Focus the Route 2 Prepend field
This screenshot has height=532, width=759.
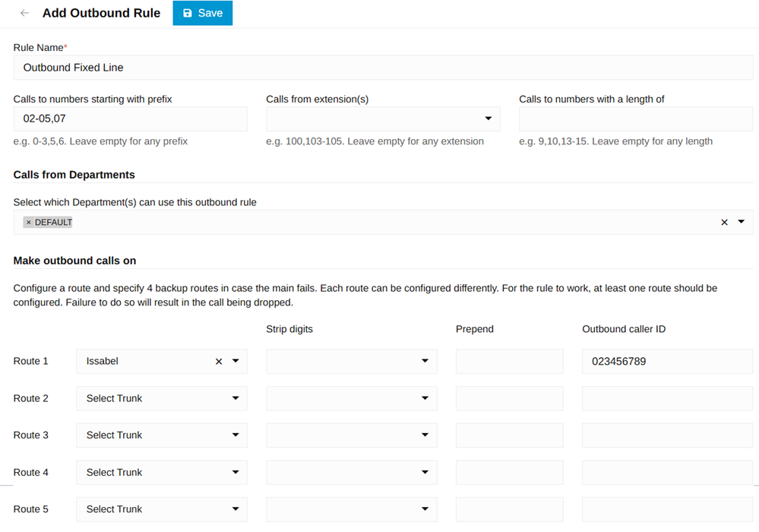point(510,398)
